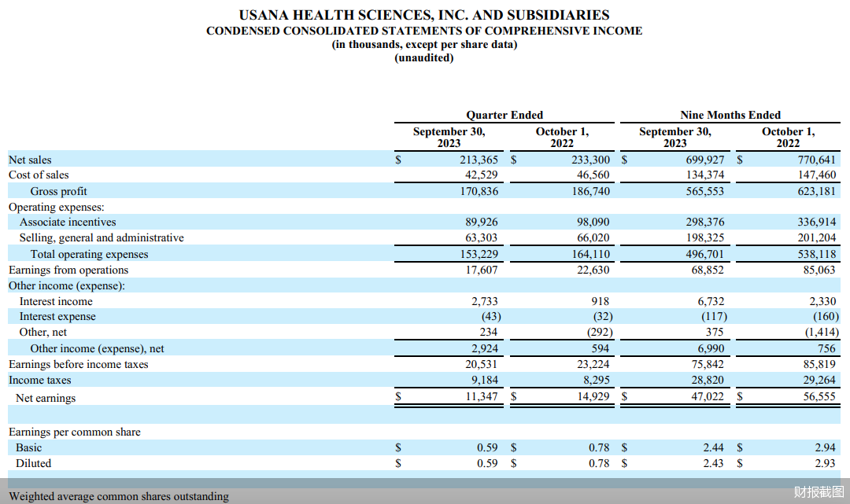Image resolution: width=850 pixels, height=504 pixels.
Task: Click the 'Net earnings' row label
Action: (46, 398)
